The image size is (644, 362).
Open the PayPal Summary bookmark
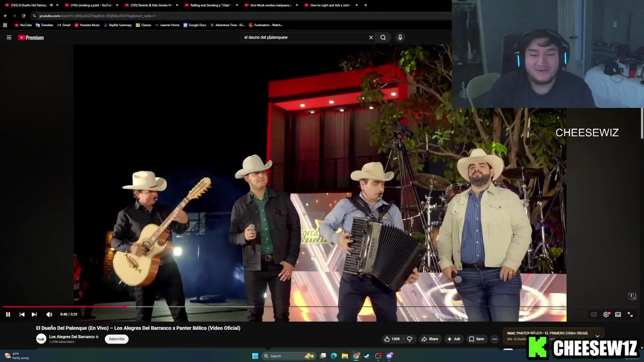coord(117,25)
